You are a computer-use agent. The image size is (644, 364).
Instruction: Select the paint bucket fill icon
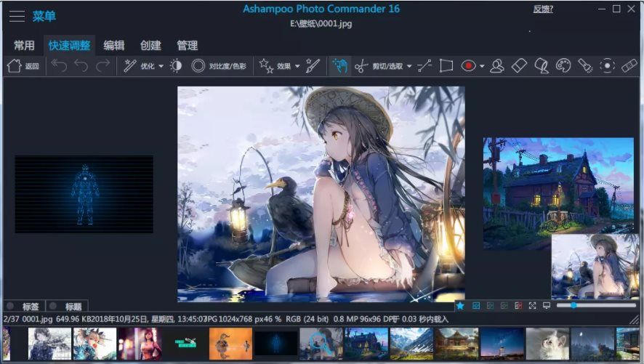click(x=542, y=66)
